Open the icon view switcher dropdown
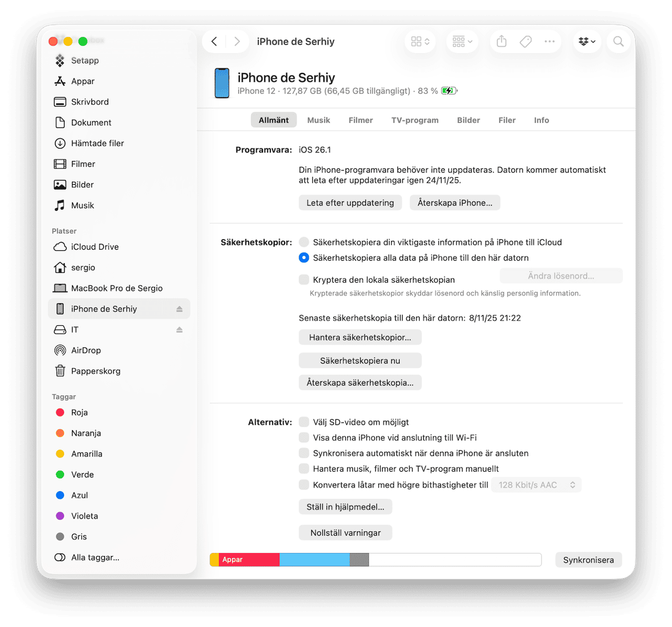 [420, 41]
